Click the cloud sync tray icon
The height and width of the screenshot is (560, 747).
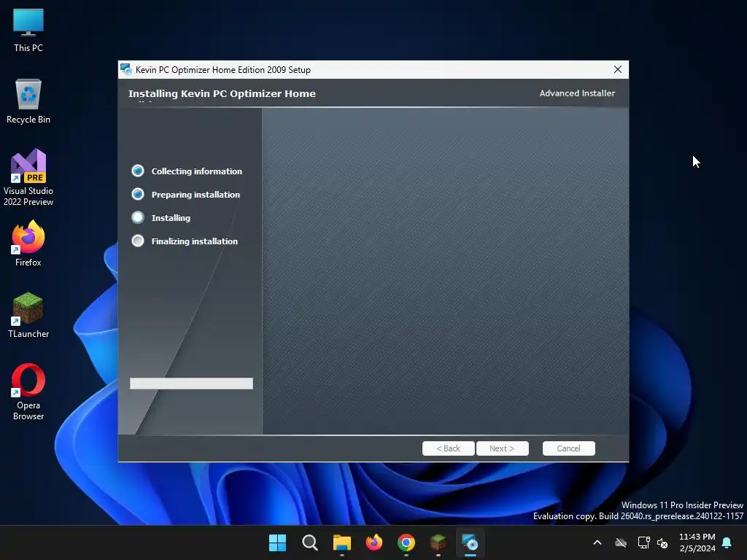pos(621,542)
